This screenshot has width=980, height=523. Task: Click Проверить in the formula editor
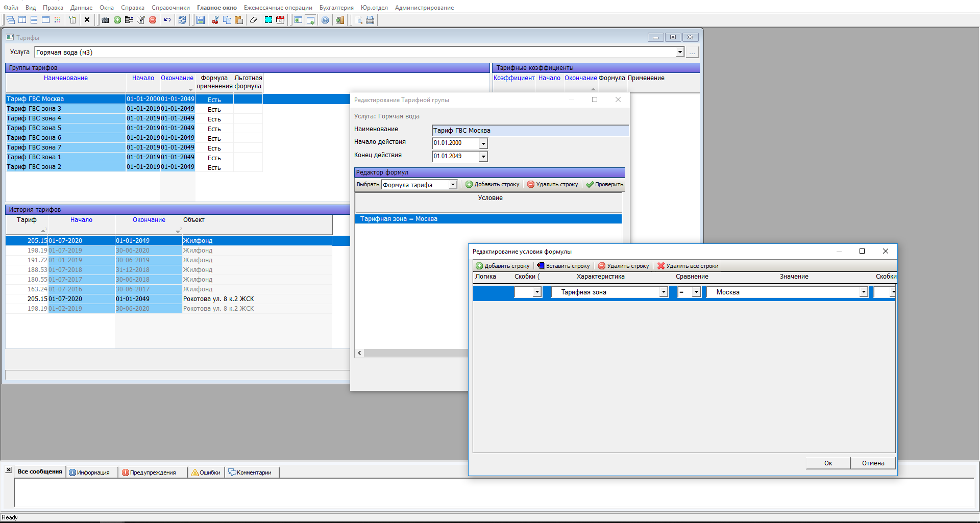[605, 185]
